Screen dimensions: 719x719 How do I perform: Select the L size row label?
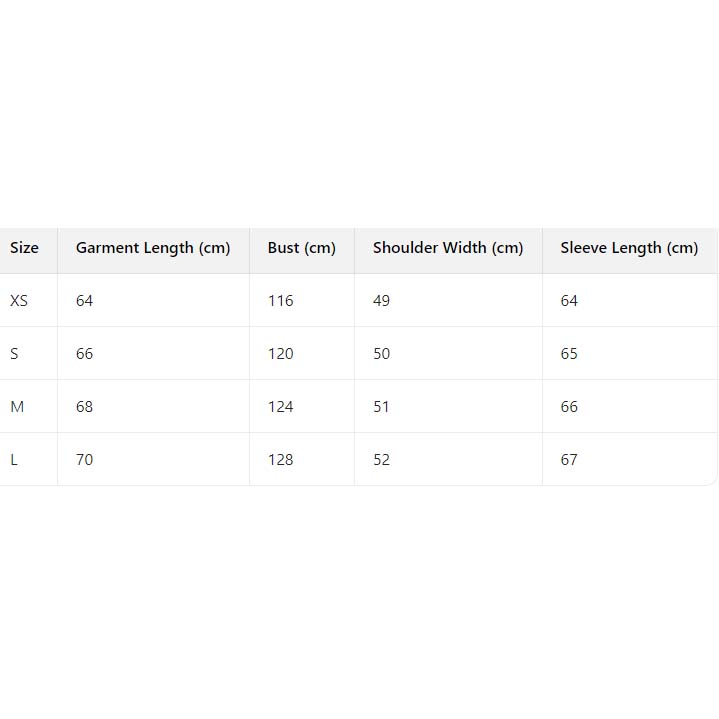[14, 460]
